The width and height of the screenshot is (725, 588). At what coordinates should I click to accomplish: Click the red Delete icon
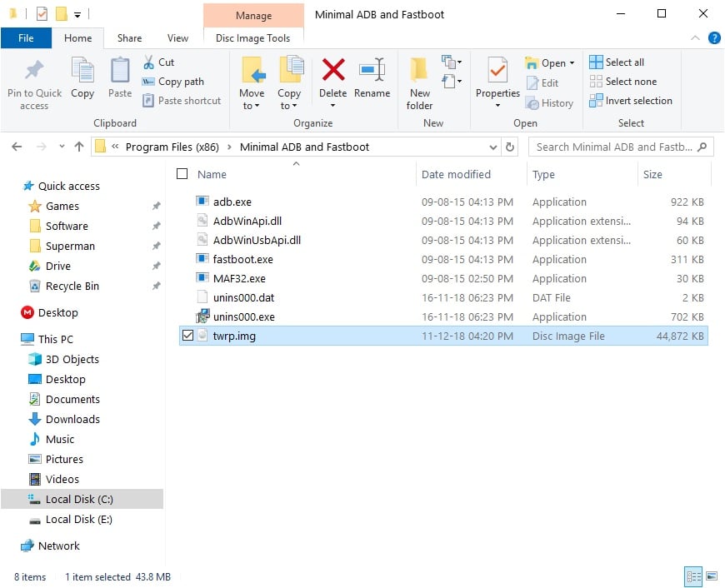[332, 70]
